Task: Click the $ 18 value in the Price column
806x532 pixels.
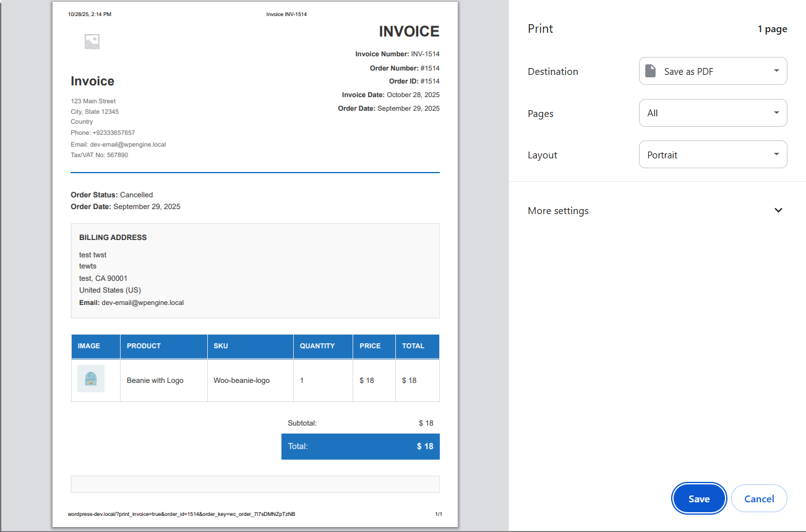Action: pyautogui.click(x=367, y=380)
